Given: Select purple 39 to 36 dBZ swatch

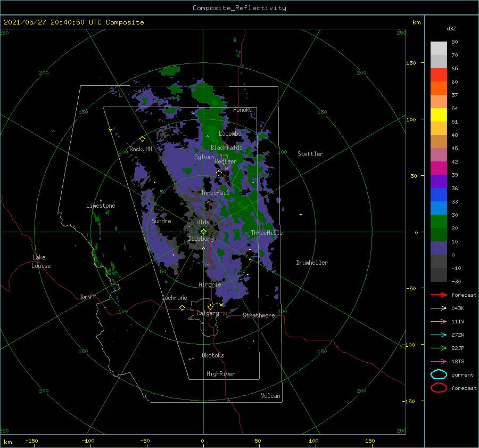Looking at the screenshot, I should click(439, 182).
